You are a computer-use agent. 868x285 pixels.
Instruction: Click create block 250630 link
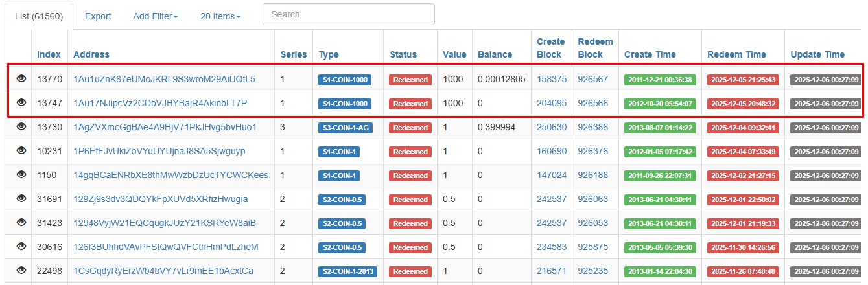(x=552, y=127)
